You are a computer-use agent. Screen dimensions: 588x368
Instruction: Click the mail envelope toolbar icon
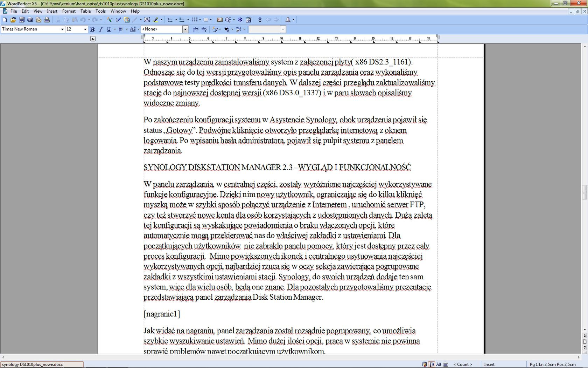38,20
